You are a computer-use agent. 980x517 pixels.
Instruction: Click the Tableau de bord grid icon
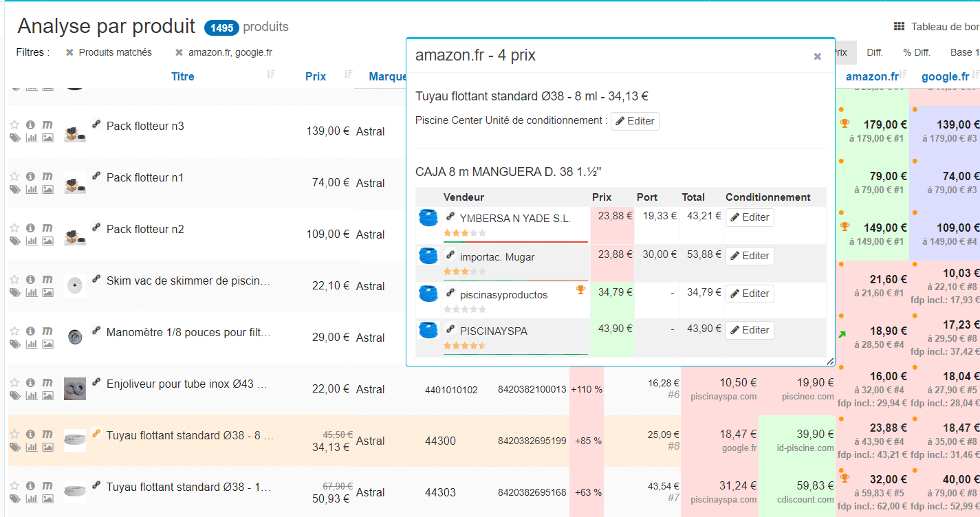[x=899, y=27]
